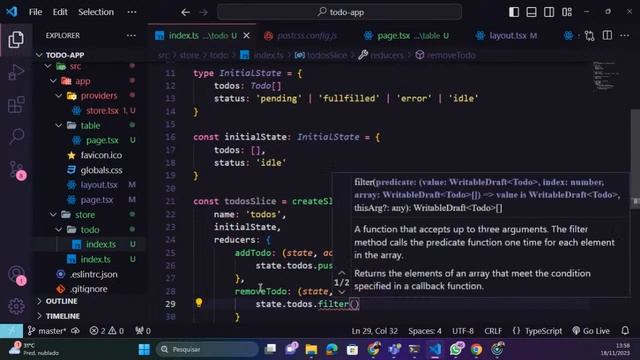Show next signature in the hint popup
640x360 pixels.
click(x=342, y=292)
